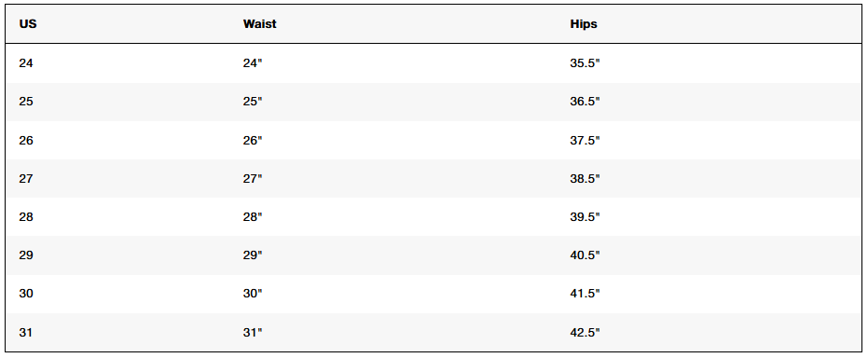Click the Hips column header

tap(584, 24)
